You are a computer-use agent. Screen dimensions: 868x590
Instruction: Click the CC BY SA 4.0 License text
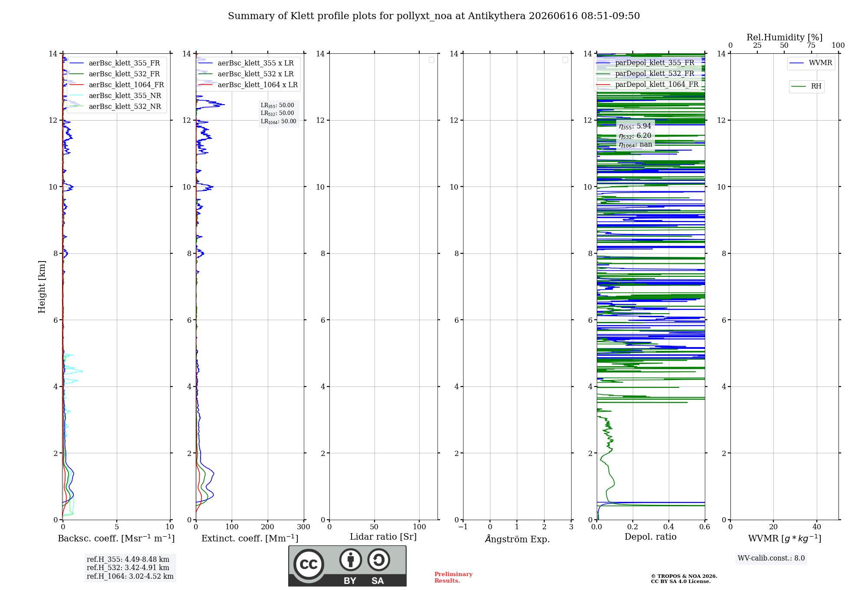[x=681, y=581]
